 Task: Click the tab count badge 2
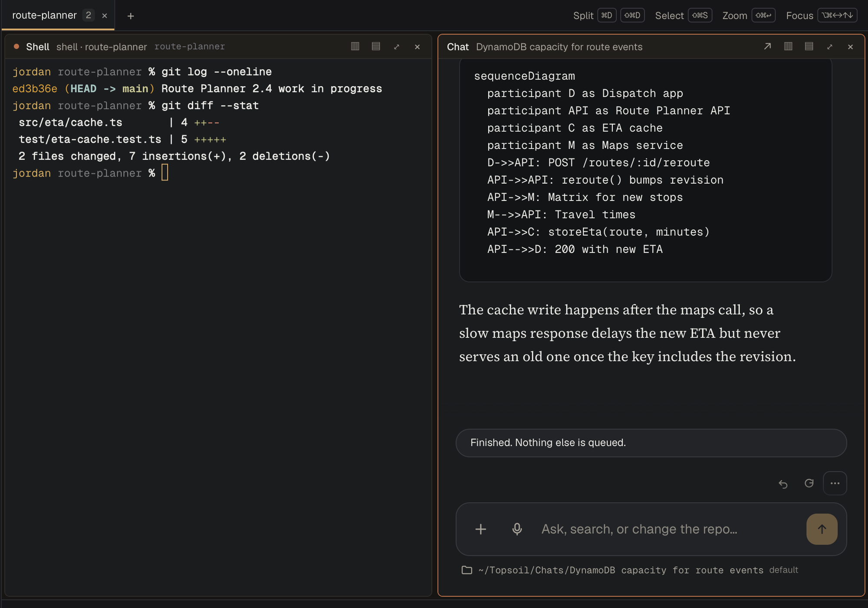pos(89,15)
